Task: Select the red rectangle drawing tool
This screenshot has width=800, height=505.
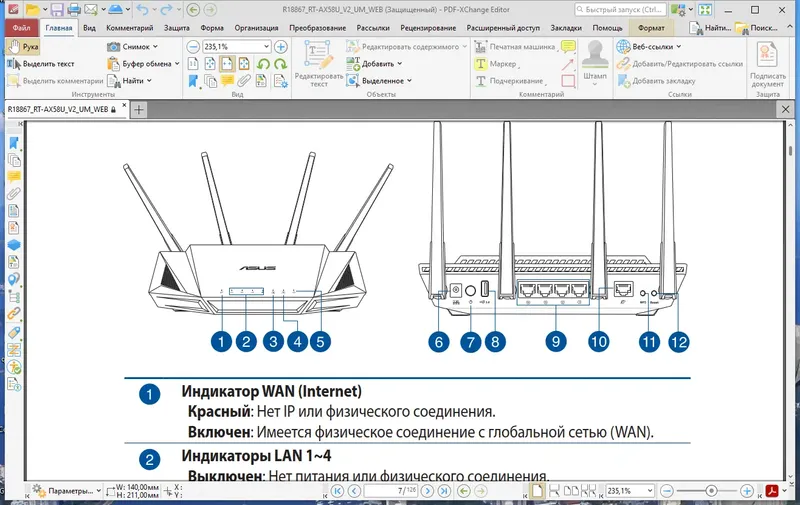Action: click(x=568, y=81)
